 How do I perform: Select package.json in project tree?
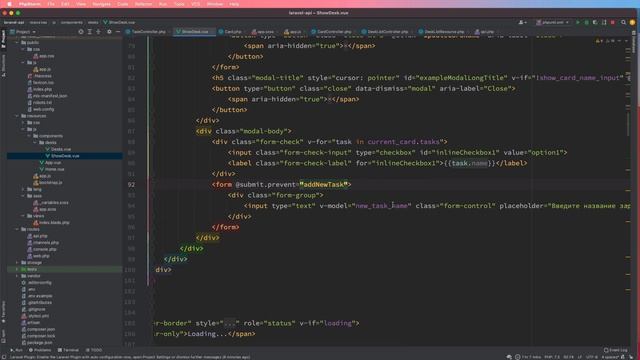40,342
